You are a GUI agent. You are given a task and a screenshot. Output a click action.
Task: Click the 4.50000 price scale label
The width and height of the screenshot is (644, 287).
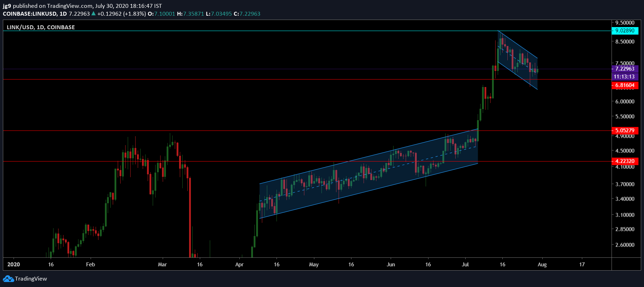[x=625, y=150]
